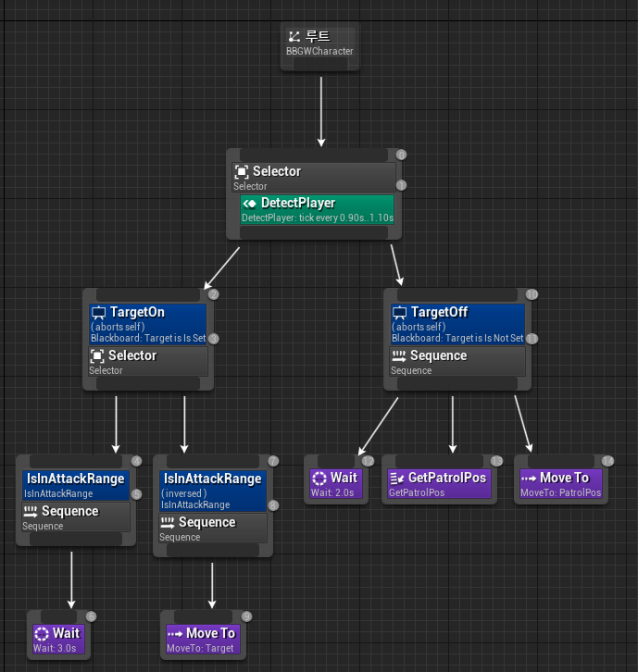Screen dimensions: 638x672
Task: Click the top input pin of TargetOn node
Action: pos(148,295)
